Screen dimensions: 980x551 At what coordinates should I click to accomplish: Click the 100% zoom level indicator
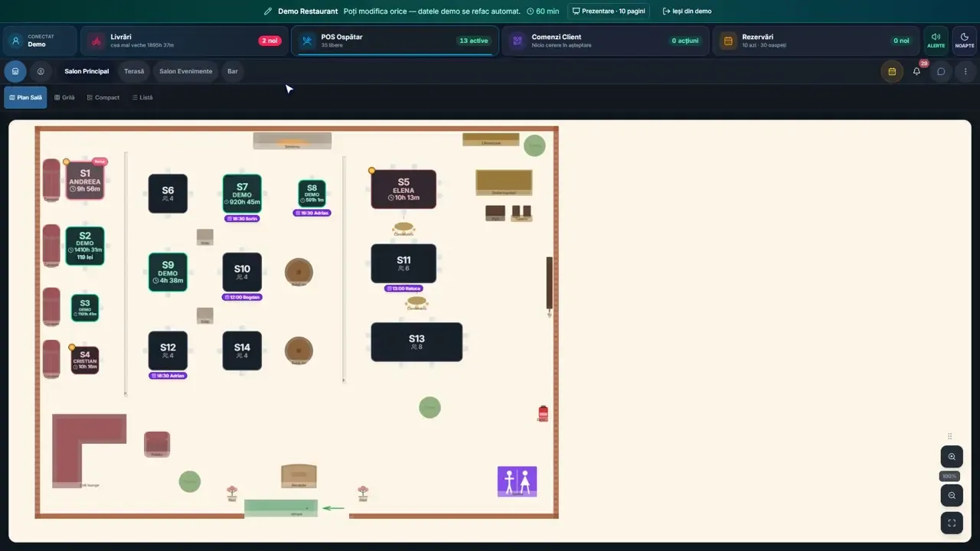(x=950, y=476)
